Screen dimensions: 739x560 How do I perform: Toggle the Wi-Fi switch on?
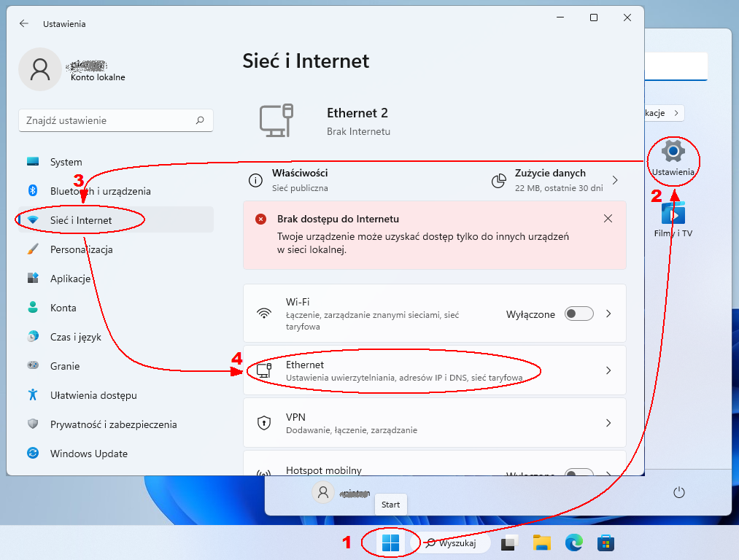click(579, 314)
